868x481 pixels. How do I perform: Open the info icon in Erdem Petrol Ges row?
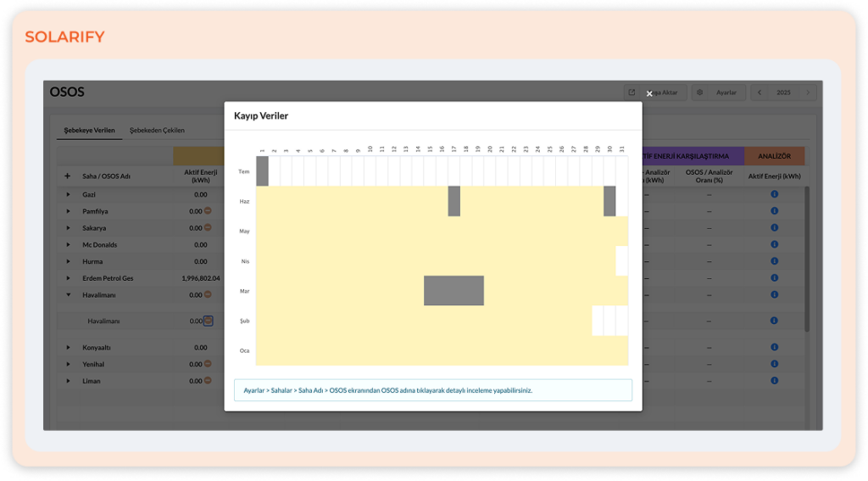pyautogui.click(x=775, y=277)
